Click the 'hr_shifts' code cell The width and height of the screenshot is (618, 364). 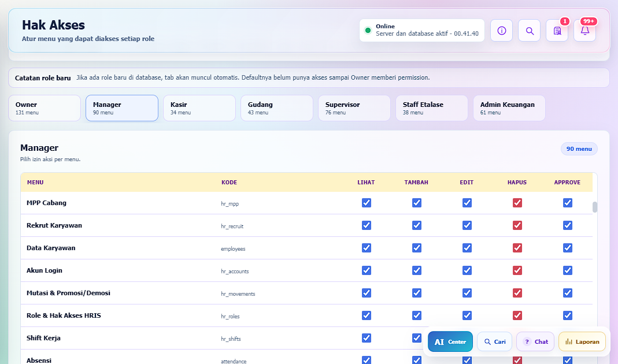pos(231,339)
